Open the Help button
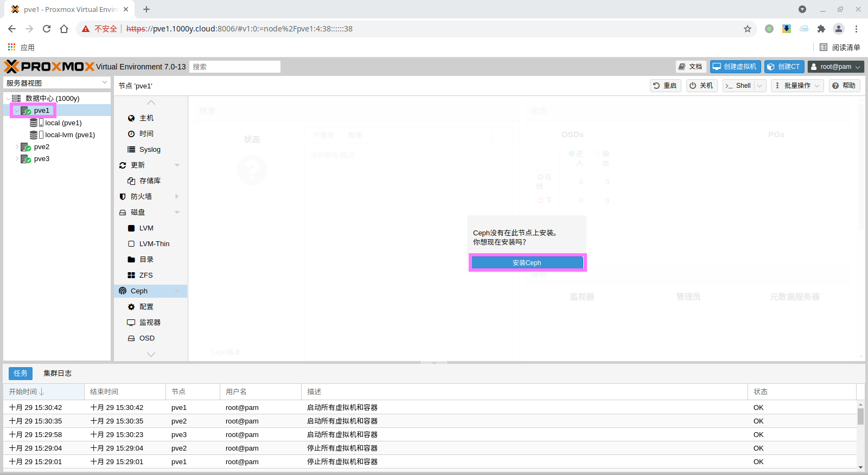This screenshot has height=475, width=868. click(844, 86)
